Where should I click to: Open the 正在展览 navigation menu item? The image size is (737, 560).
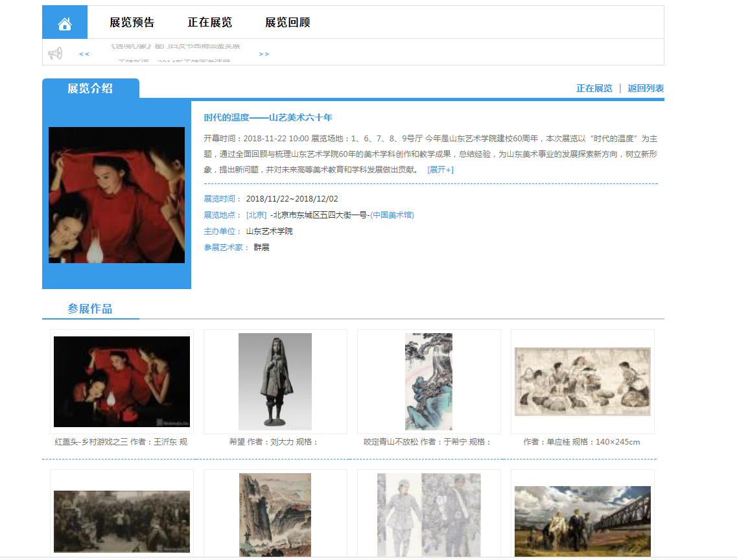click(209, 23)
